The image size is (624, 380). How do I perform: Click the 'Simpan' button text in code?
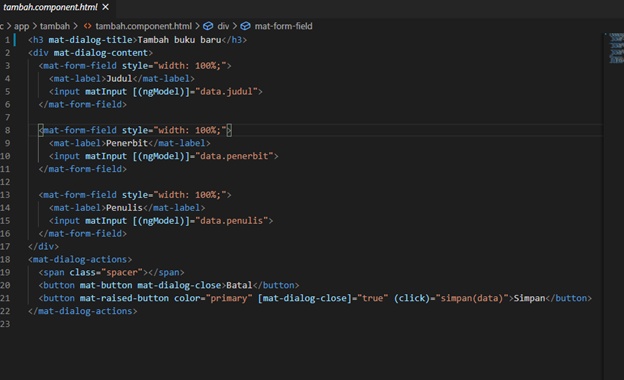click(x=529, y=298)
